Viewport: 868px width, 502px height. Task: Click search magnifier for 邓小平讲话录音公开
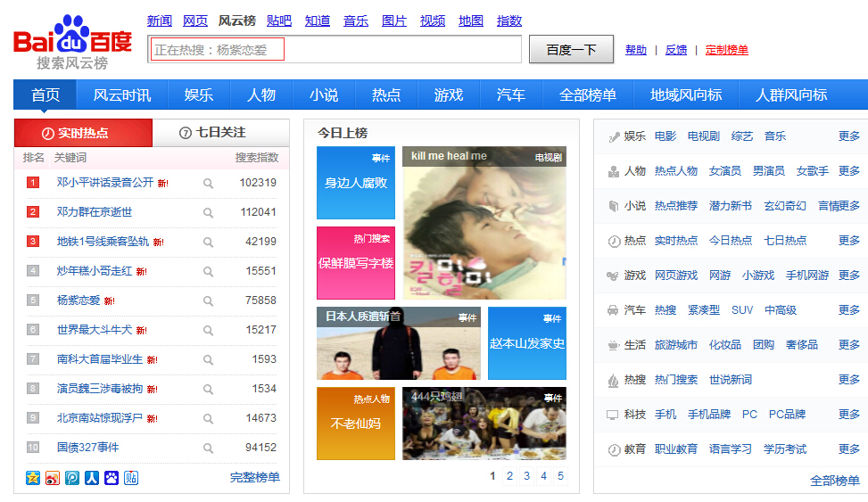click(208, 183)
